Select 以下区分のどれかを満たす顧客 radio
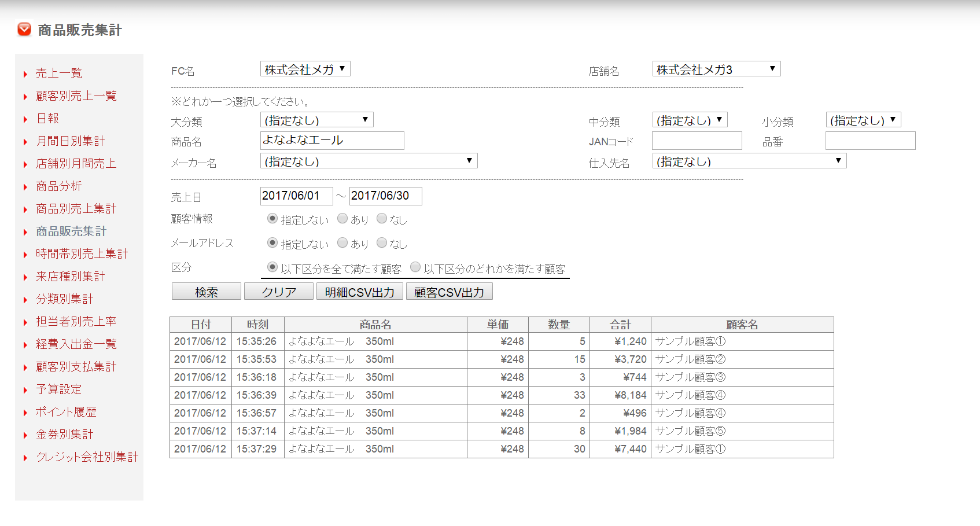The image size is (980, 526). tap(415, 267)
